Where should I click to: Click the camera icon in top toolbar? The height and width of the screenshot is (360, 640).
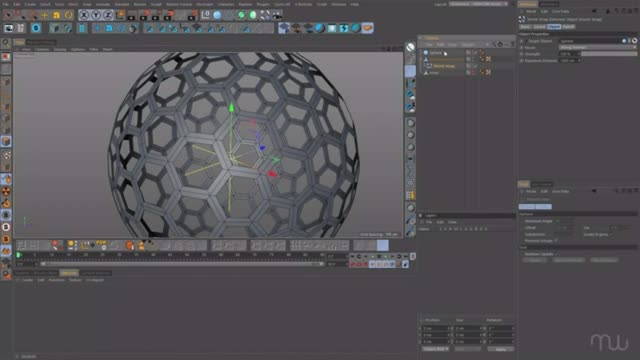click(x=277, y=16)
